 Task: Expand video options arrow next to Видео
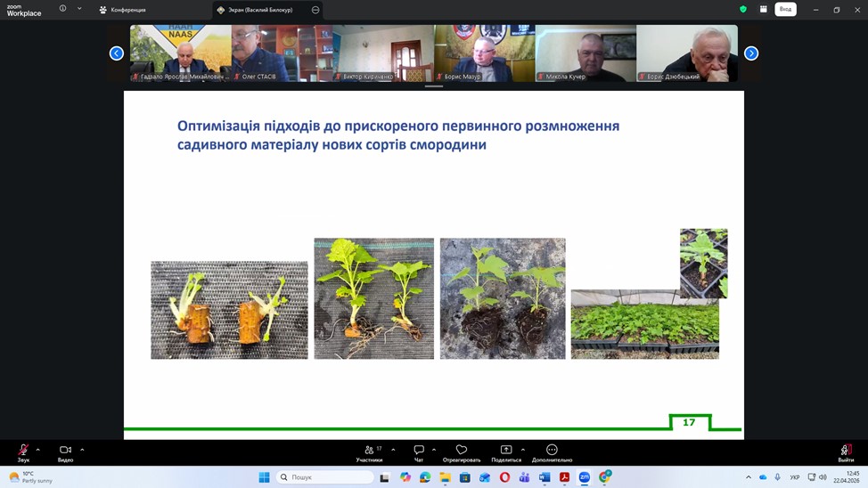[x=82, y=450]
